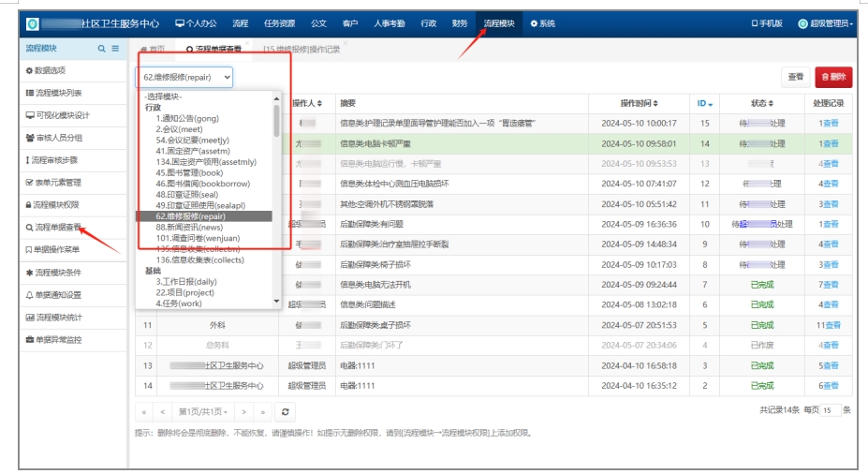Switch to the 首页 tab
The image size is (868, 474).
tap(152, 49)
